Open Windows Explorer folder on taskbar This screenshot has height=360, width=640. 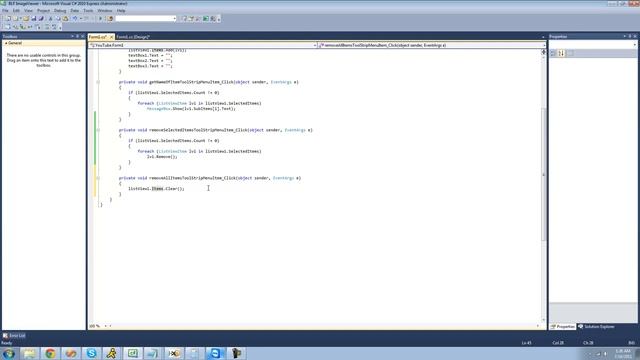click(29, 353)
